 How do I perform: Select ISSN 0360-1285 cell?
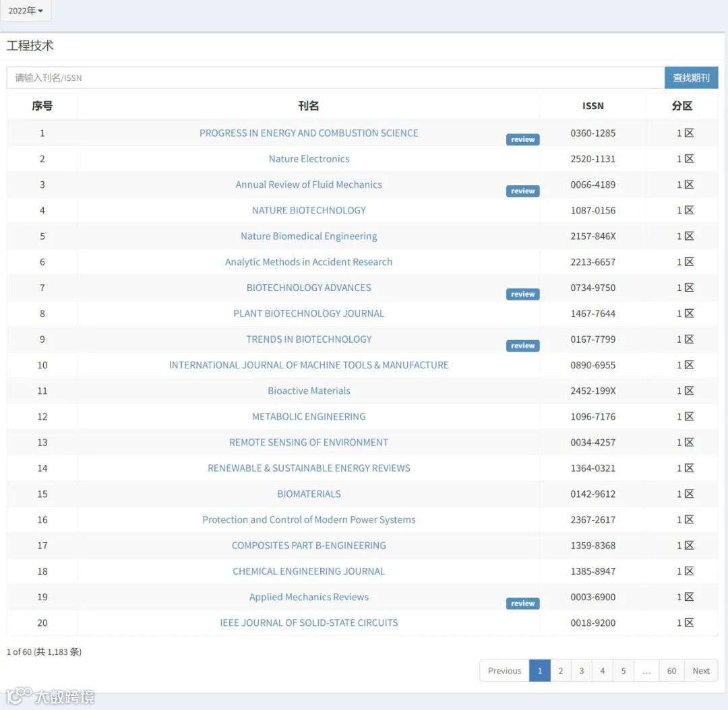coord(593,133)
